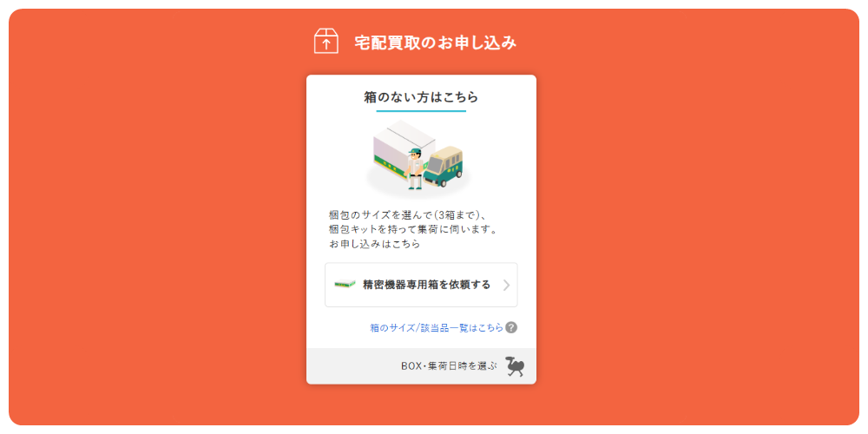This screenshot has width=868, height=434.
Task: Click the box-with-arrow icon in the header
Action: (x=326, y=41)
